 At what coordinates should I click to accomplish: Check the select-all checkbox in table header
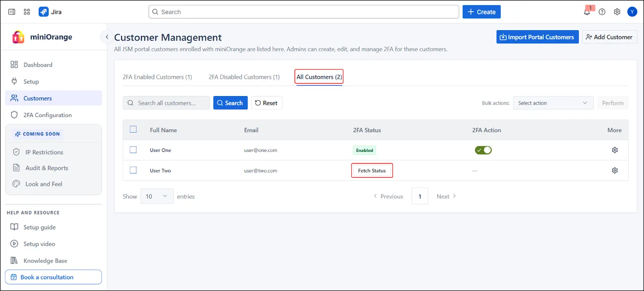click(x=133, y=129)
